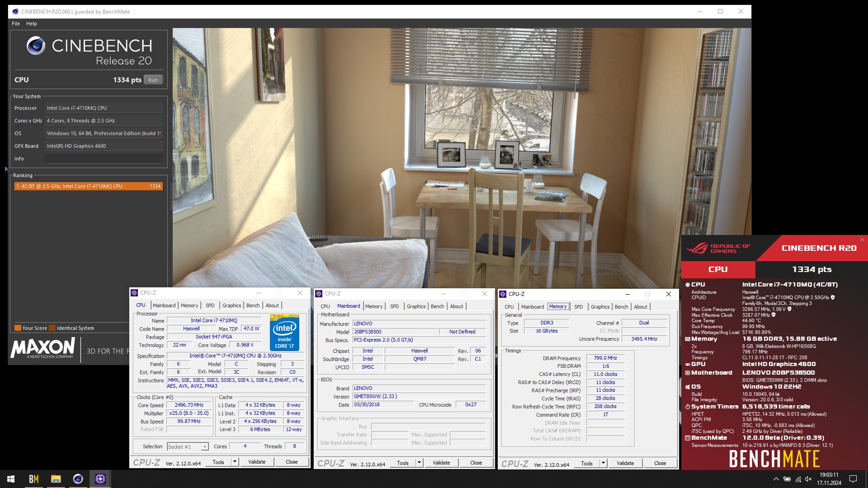Click the empty Info field in Cinebench

104,159
